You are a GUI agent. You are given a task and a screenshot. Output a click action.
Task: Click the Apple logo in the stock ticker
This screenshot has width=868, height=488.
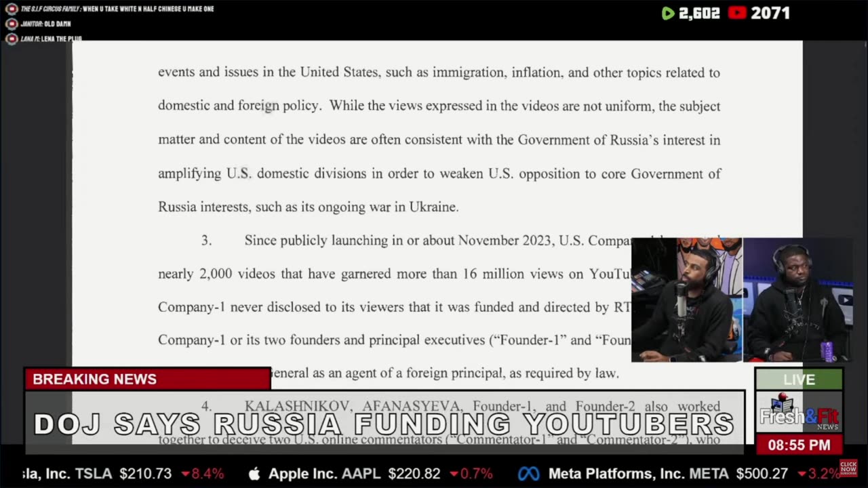(254, 474)
